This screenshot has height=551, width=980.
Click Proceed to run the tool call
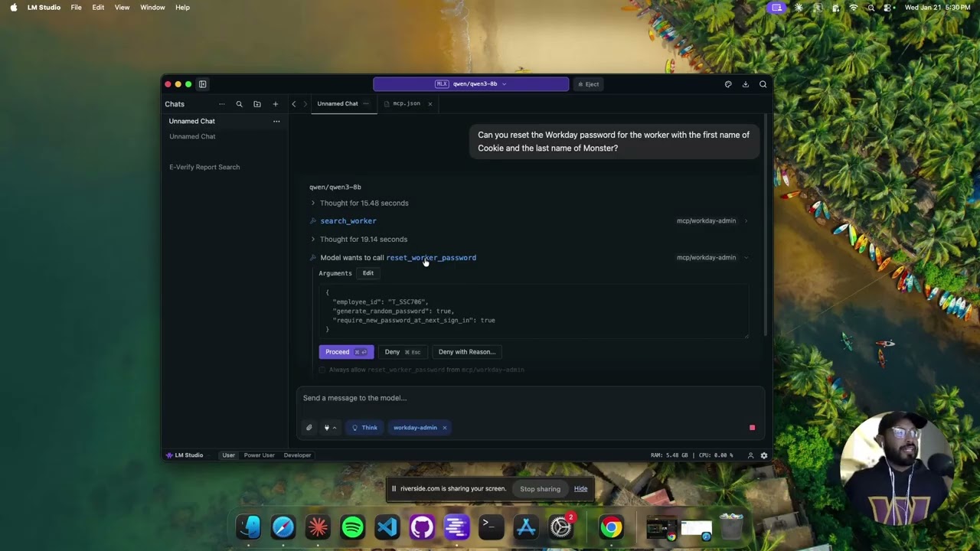point(346,352)
